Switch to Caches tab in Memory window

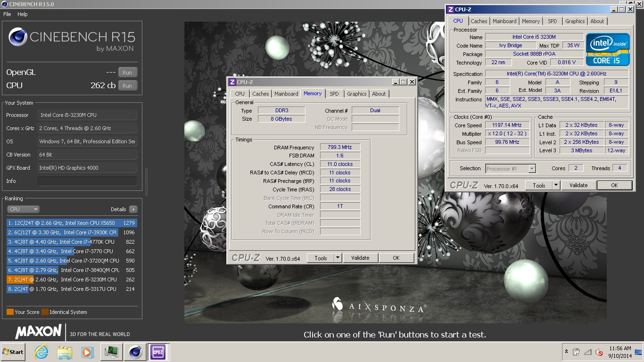point(260,94)
